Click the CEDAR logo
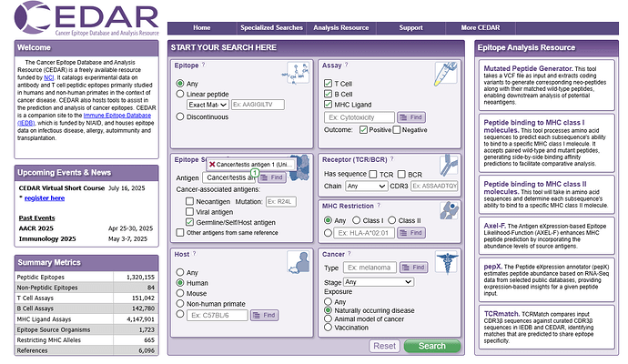Viewport: 628px width, 364px height. coord(86,18)
